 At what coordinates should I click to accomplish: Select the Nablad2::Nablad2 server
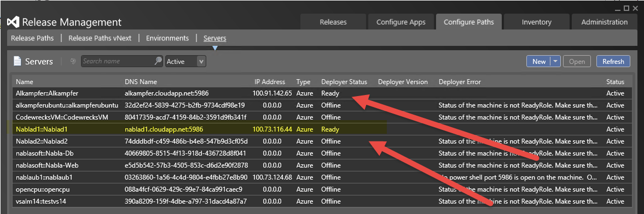pos(322,141)
